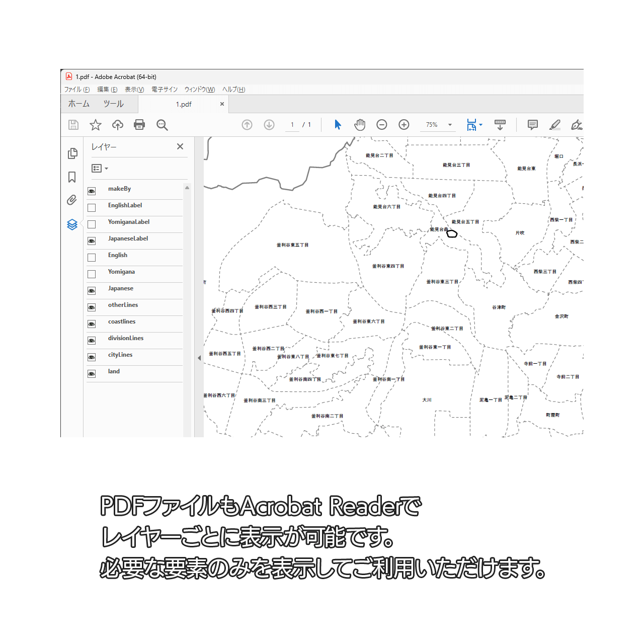Hide the JapaneseLabel layer
Screen dimensions: 644x644
[92, 241]
